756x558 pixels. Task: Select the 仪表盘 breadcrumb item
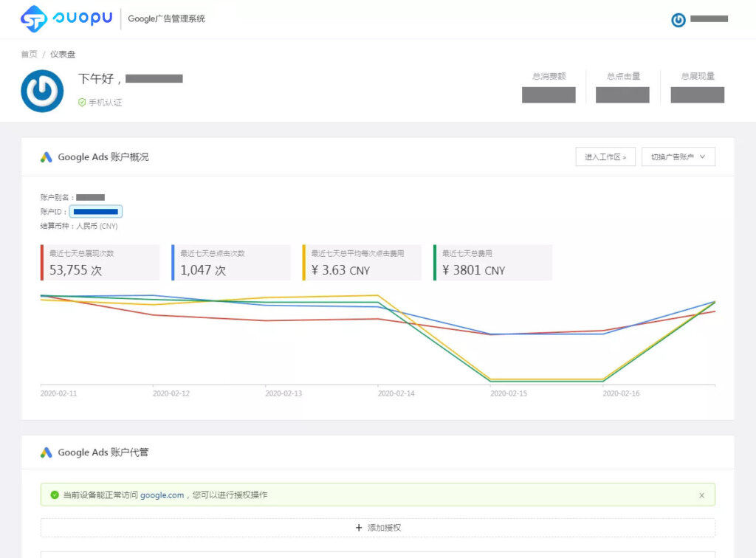64,54
